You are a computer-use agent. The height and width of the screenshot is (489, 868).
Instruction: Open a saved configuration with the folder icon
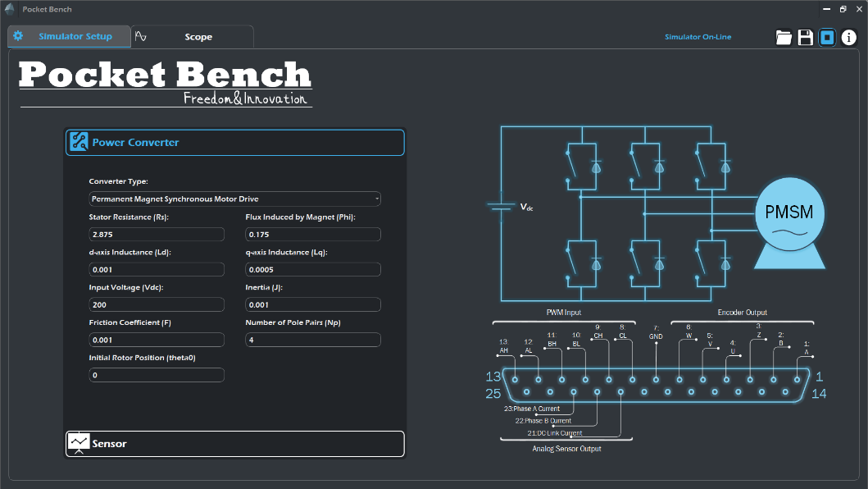coord(784,37)
